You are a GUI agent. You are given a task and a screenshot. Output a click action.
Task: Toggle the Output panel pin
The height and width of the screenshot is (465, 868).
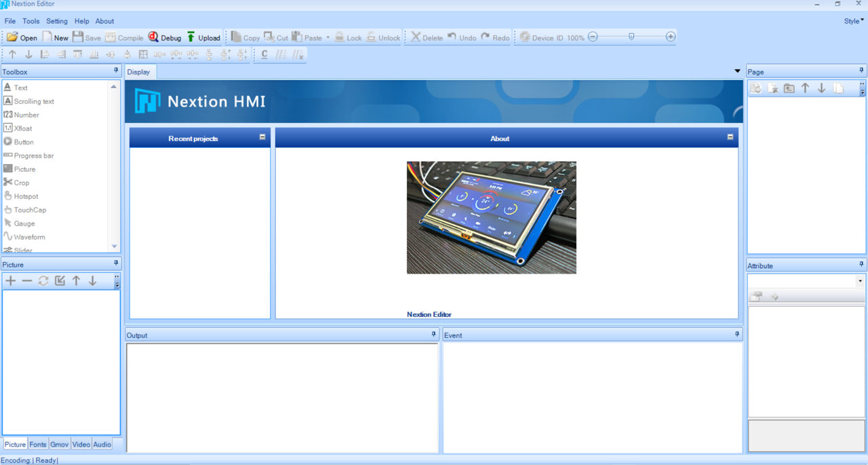click(x=434, y=334)
